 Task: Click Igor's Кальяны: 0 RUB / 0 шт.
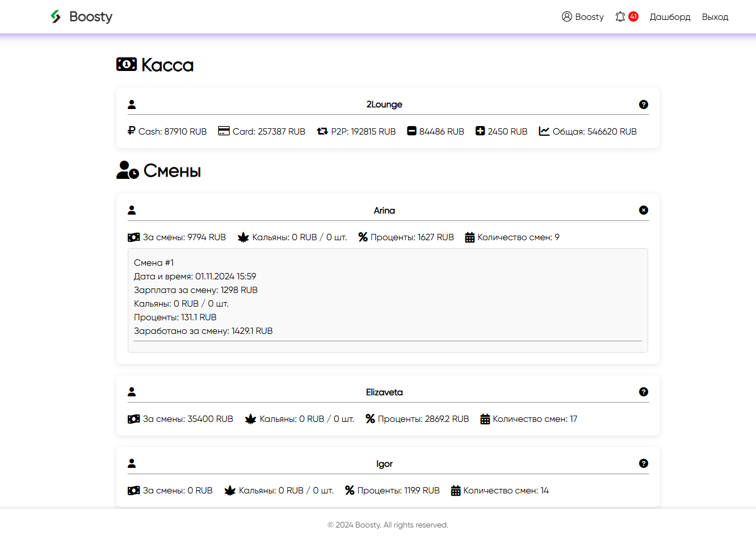pyautogui.click(x=286, y=491)
